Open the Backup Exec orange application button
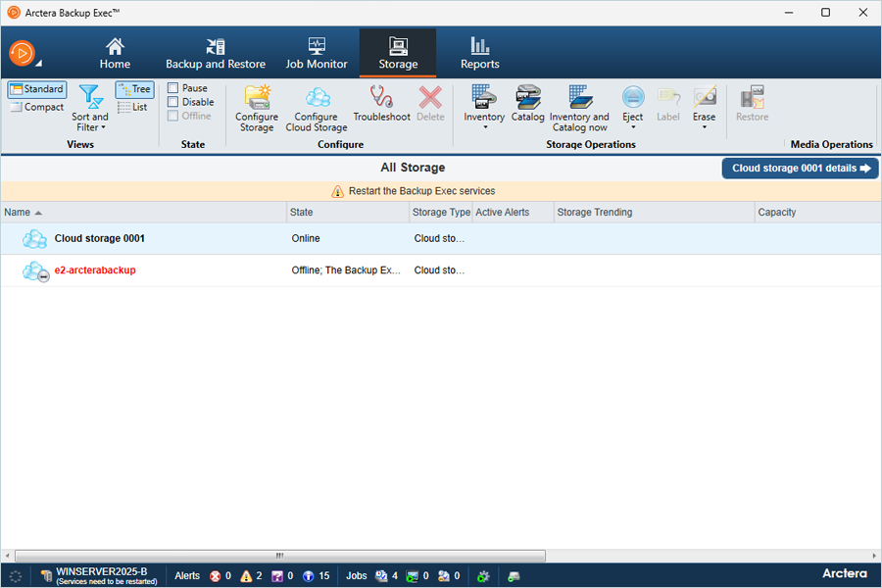 (x=23, y=54)
